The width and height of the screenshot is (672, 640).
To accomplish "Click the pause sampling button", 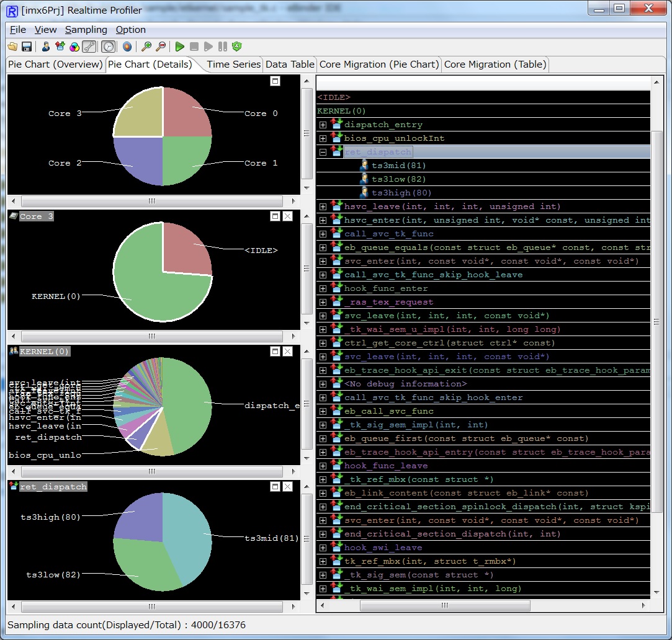I will coord(222,47).
